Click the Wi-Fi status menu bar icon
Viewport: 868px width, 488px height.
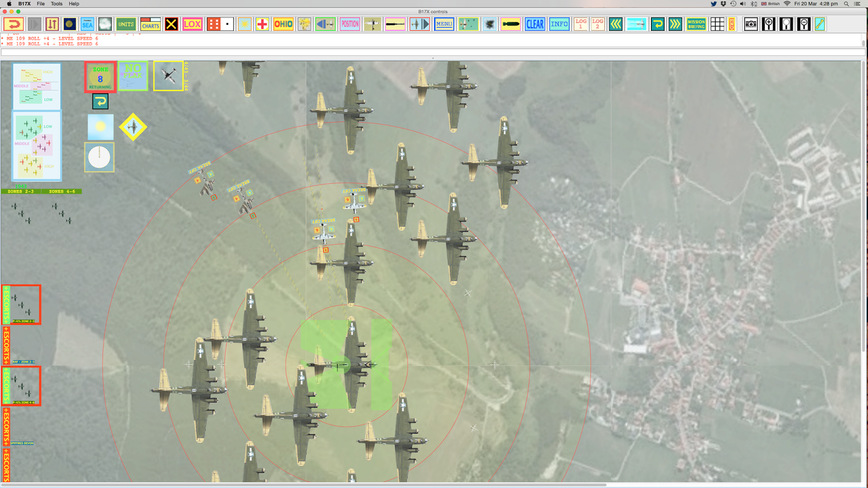[x=787, y=4]
